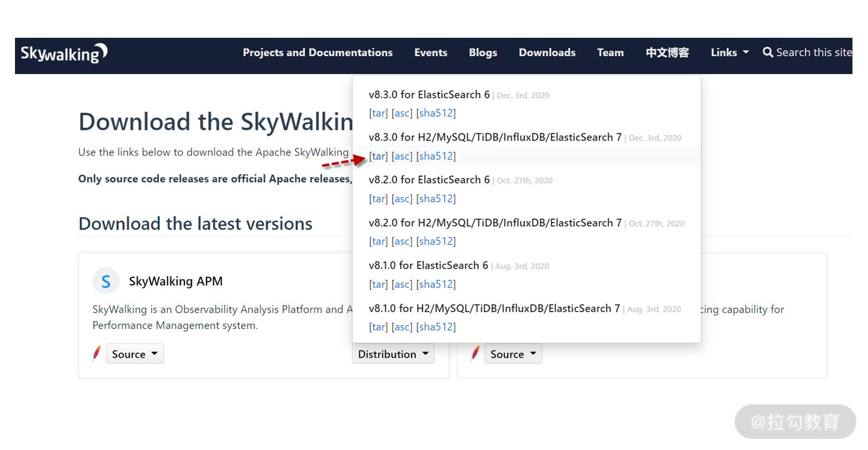The height and width of the screenshot is (450, 868).
Task: Click the 'Aug. 3rd, 2020' date beside v8.1.0 ElasticSearch 6
Action: 522,266
